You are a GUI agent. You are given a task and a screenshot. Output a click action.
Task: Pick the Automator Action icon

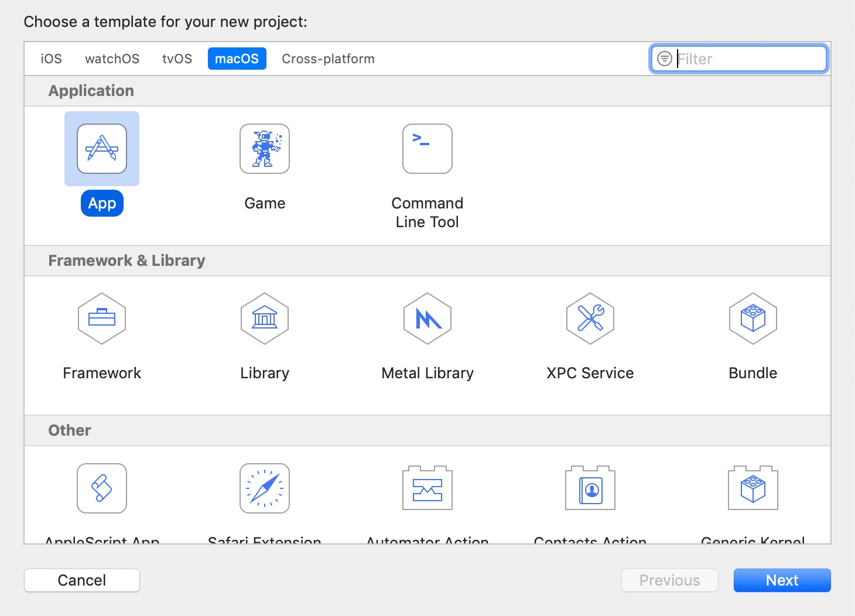pos(427,488)
